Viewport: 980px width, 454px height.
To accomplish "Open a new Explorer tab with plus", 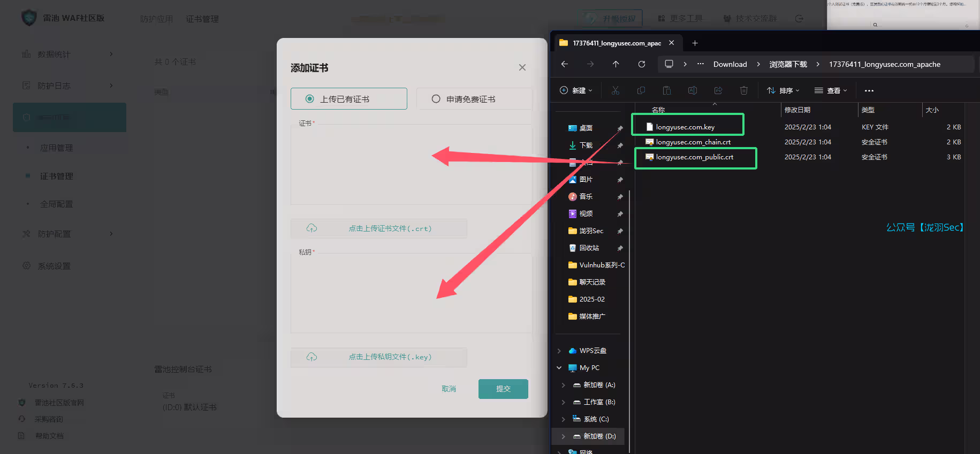I will tap(695, 43).
